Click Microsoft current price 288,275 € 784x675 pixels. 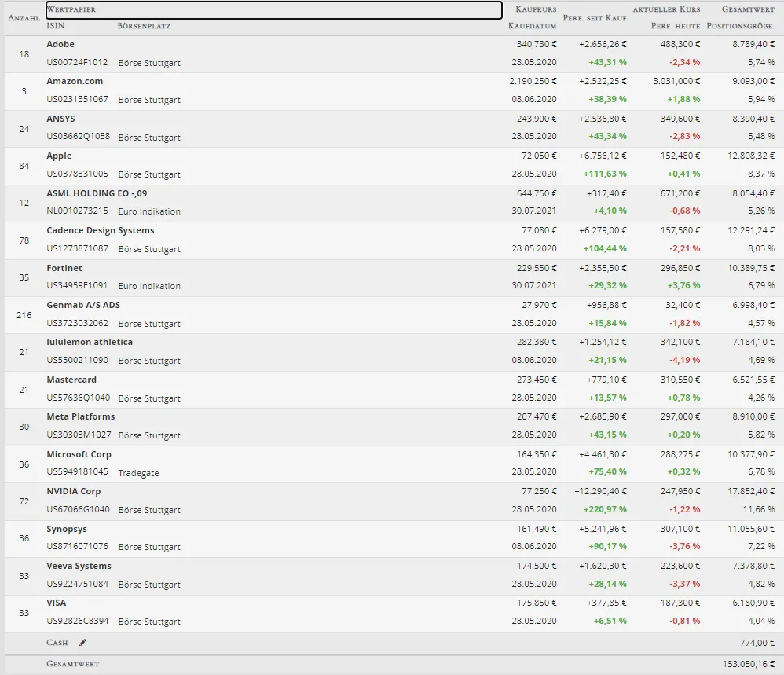coord(680,454)
